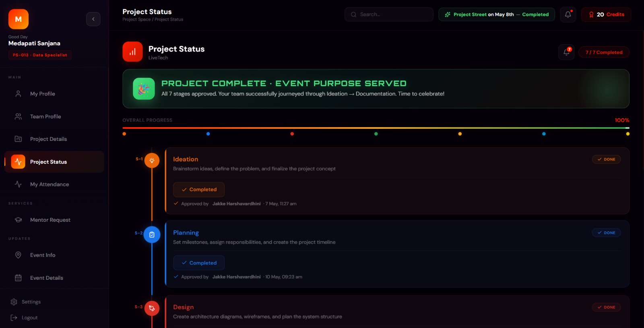This screenshot has height=328, width=644.
Task: Click the 100% overall progress value
Action: [x=622, y=120]
